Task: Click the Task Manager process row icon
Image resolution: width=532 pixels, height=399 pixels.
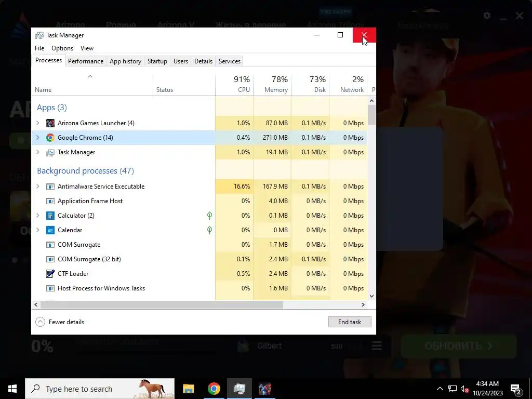Action: [50, 152]
